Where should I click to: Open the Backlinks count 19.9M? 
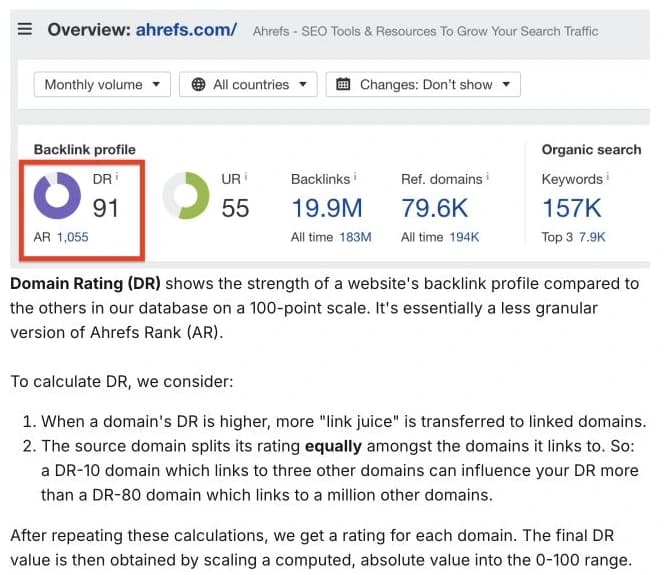click(x=327, y=208)
